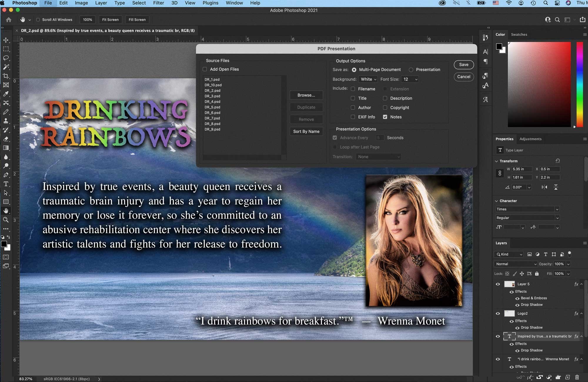
Task: Click the delete layer trash icon
Action: [577, 377]
